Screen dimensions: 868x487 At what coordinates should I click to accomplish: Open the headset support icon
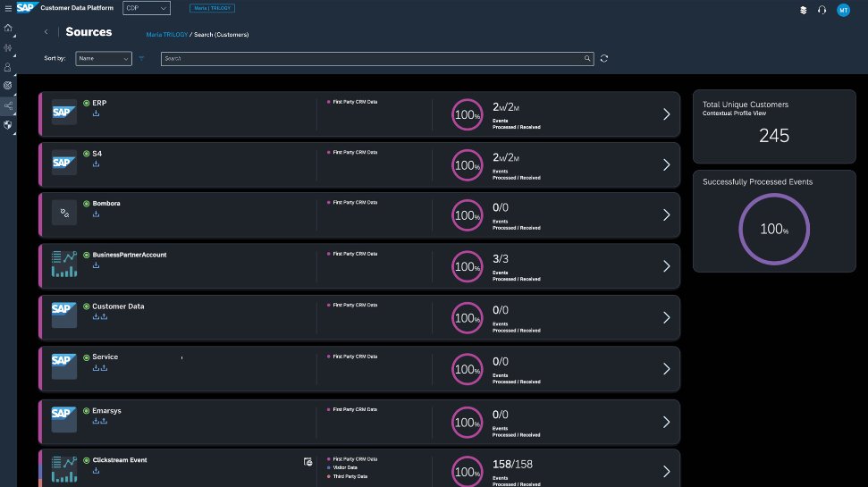[x=822, y=10]
